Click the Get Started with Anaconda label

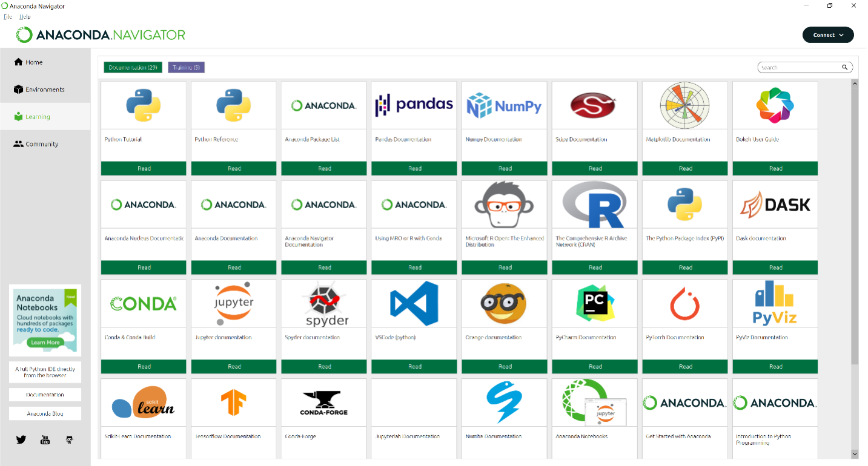tap(678, 436)
